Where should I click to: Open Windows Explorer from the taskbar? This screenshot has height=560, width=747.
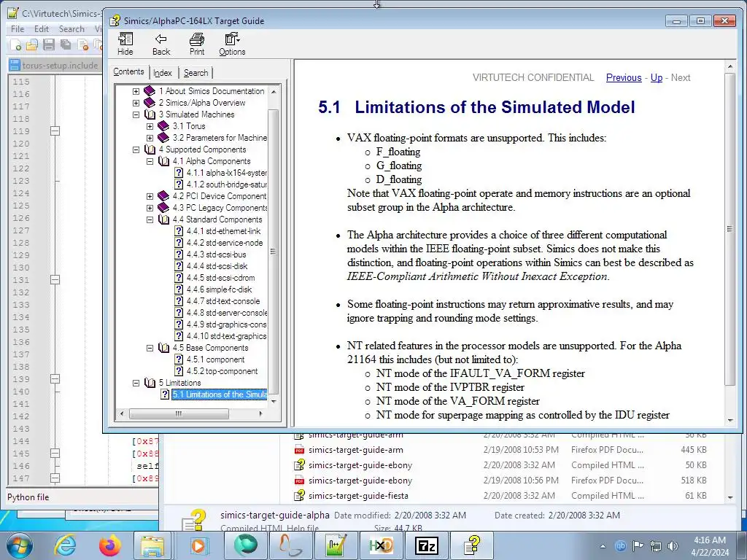tap(152, 545)
